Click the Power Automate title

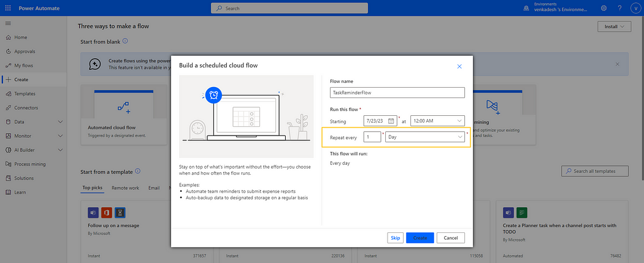click(x=40, y=8)
